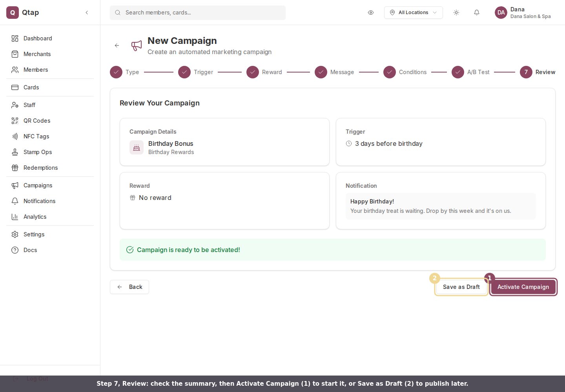Open Dashboard from the sidebar
565x392 pixels.
tap(50, 38)
